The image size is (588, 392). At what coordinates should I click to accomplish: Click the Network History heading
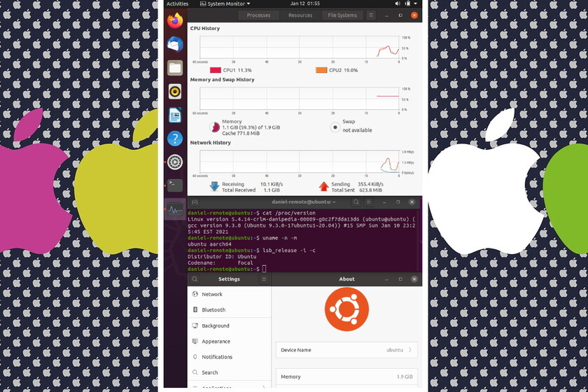(x=210, y=143)
